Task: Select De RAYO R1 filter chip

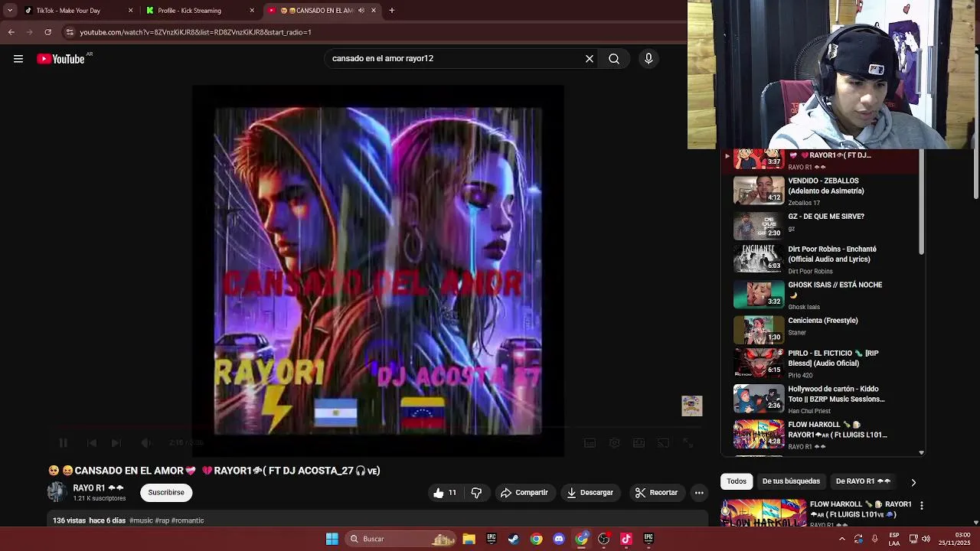Action: [x=863, y=481]
